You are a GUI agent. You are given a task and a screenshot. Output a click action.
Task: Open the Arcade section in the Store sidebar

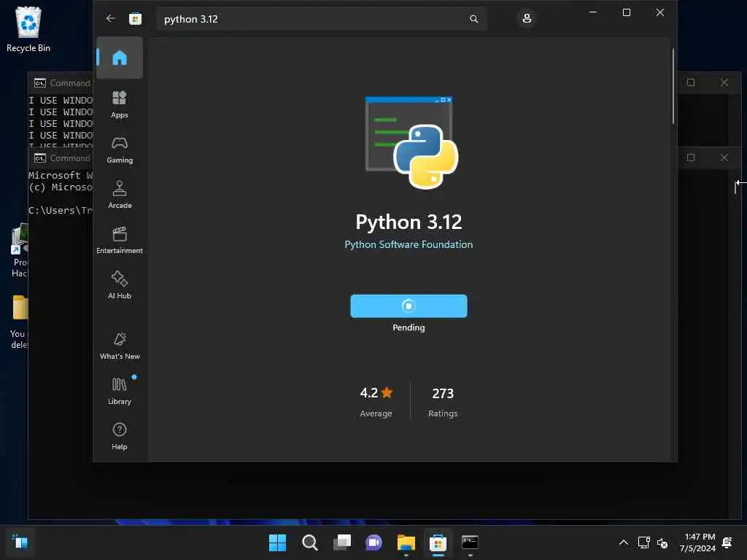click(120, 195)
